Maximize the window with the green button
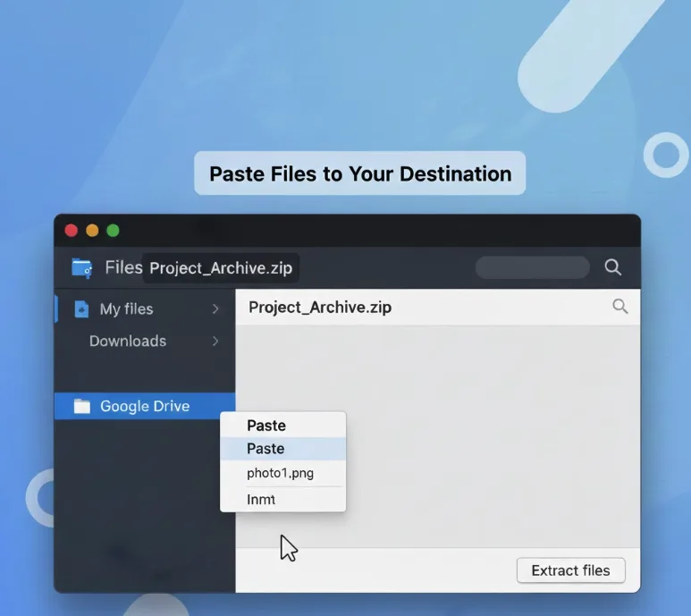 [113, 231]
